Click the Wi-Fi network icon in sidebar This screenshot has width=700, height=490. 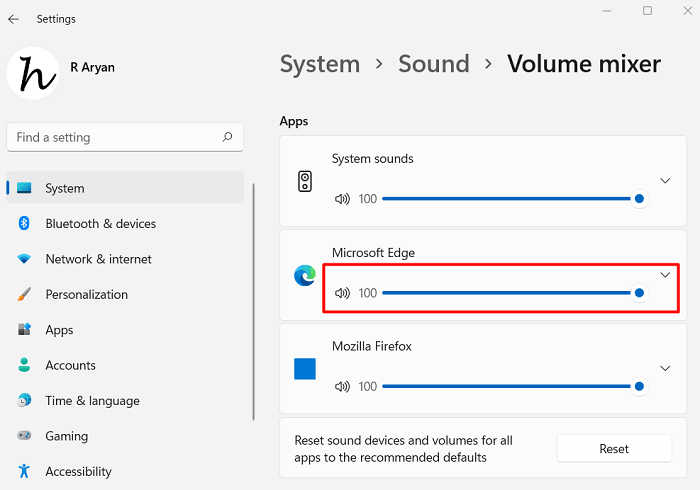pos(24,259)
